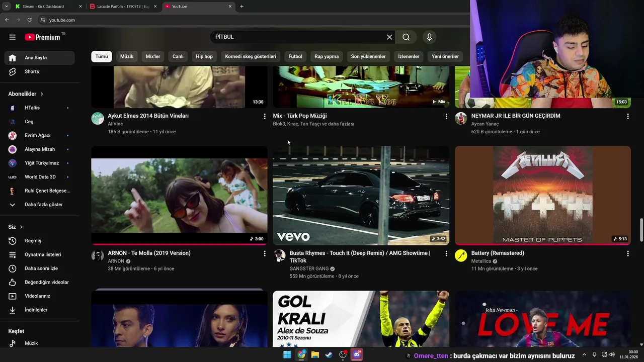Open Videolarınız in sidebar
This screenshot has width=644, height=362.
pyautogui.click(x=39, y=296)
